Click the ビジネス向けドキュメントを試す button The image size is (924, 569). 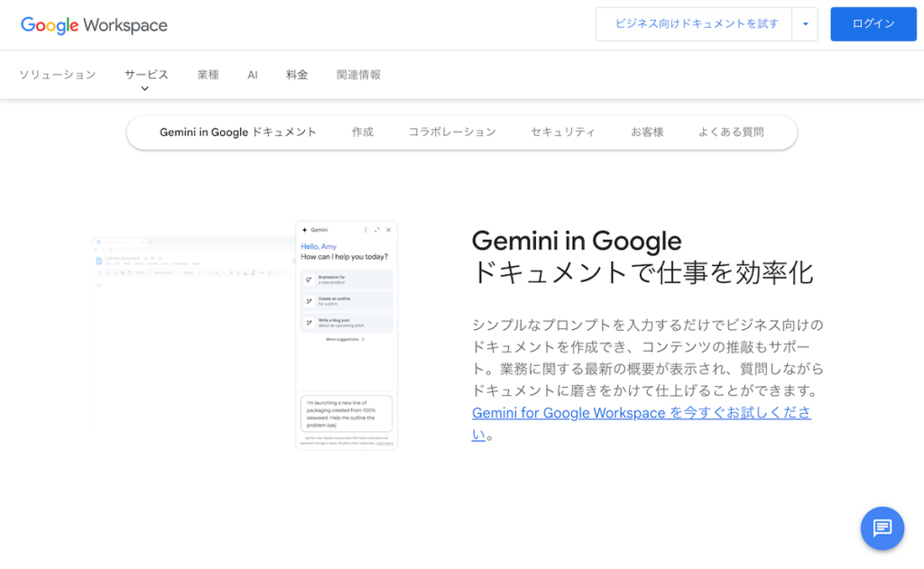click(694, 24)
